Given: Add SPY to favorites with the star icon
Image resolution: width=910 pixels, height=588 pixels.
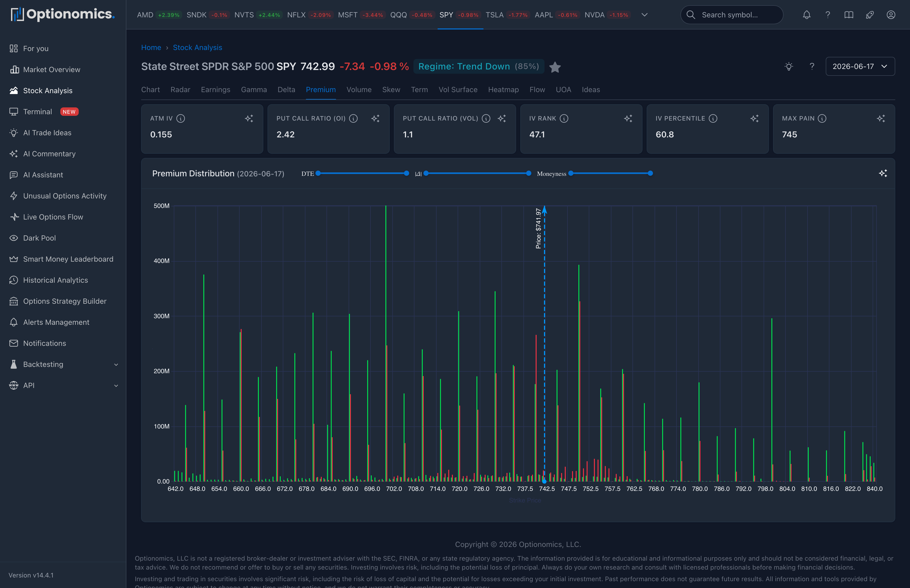Looking at the screenshot, I should 555,67.
